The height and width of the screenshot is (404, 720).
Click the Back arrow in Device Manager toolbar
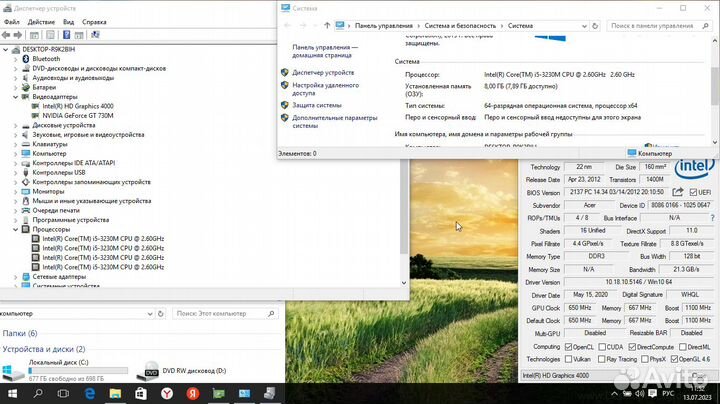6,35
